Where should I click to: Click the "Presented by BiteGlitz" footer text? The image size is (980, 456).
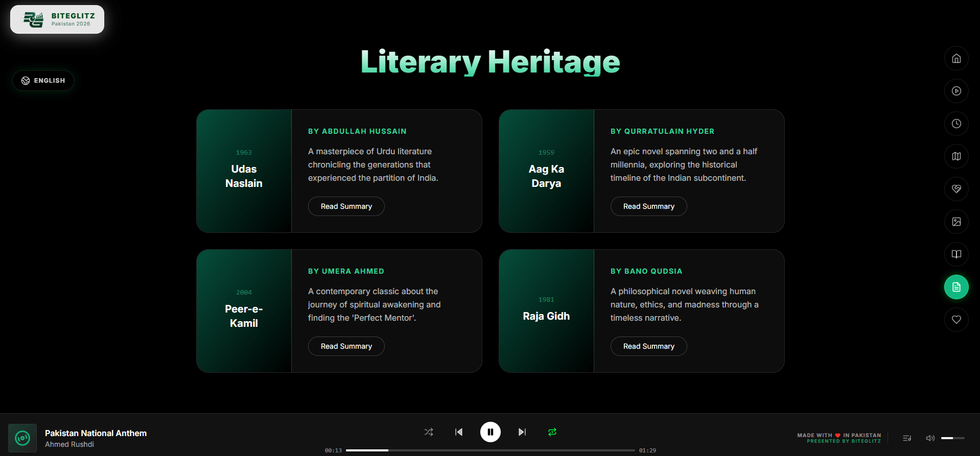844,441
